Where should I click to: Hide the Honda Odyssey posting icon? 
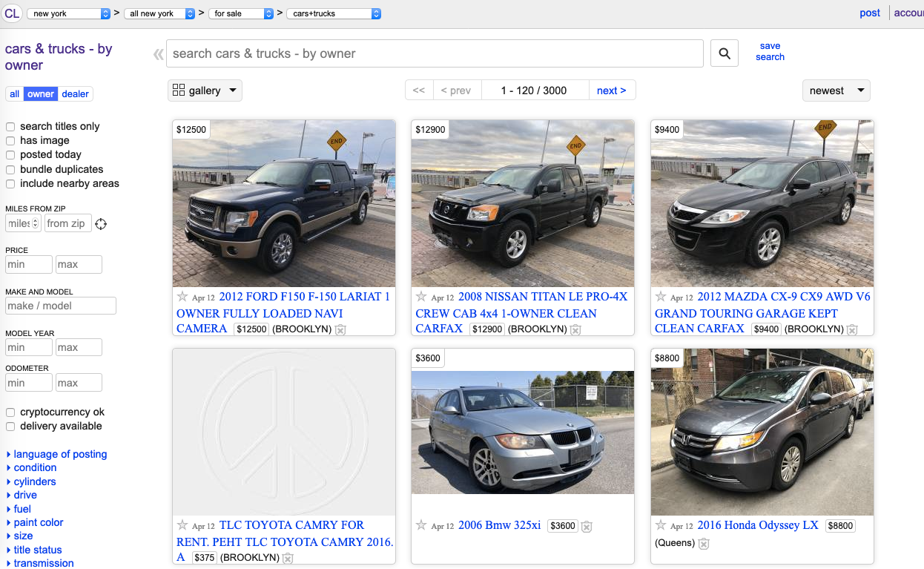coord(704,544)
